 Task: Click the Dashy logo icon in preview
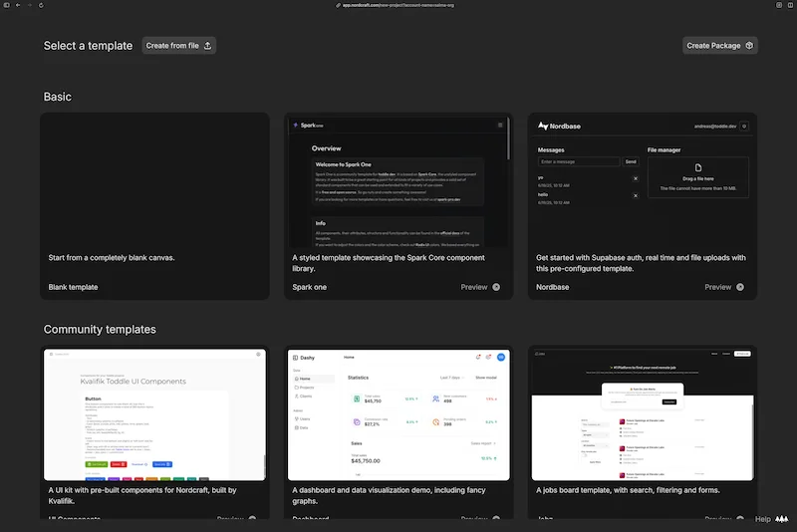tap(295, 358)
